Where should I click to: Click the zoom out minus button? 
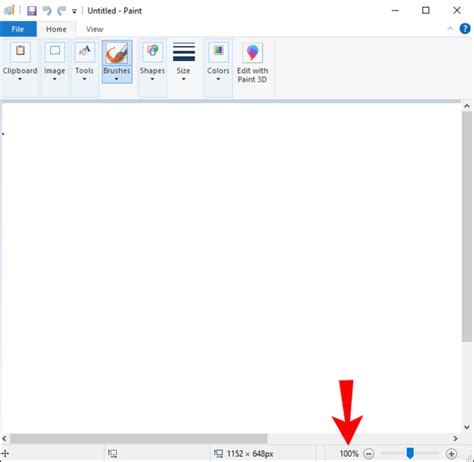click(369, 454)
